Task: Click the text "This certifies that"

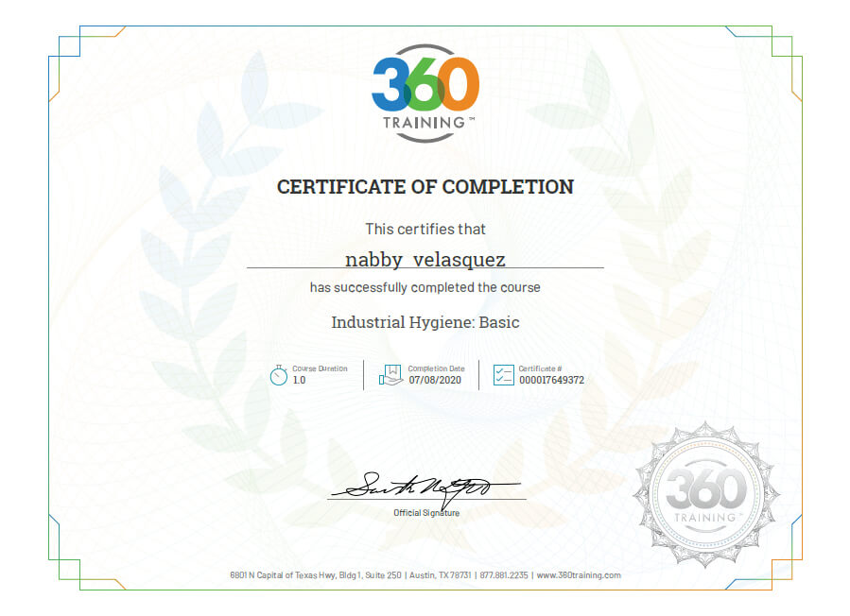Action: pyautogui.click(x=425, y=230)
